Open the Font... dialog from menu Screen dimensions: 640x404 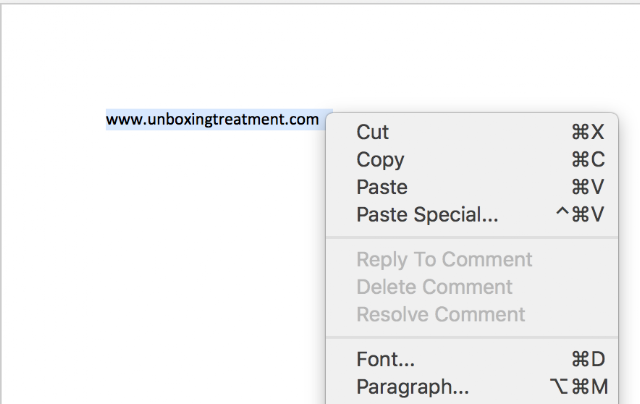[472, 360]
